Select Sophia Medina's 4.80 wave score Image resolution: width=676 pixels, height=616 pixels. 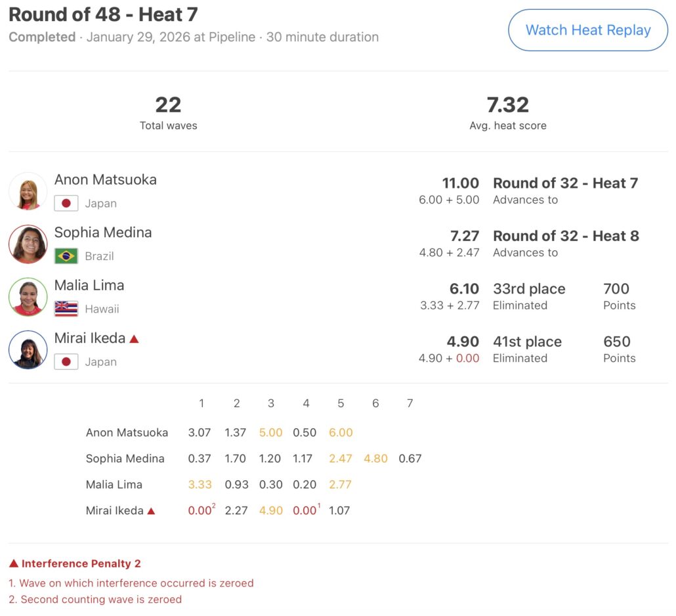pos(375,458)
